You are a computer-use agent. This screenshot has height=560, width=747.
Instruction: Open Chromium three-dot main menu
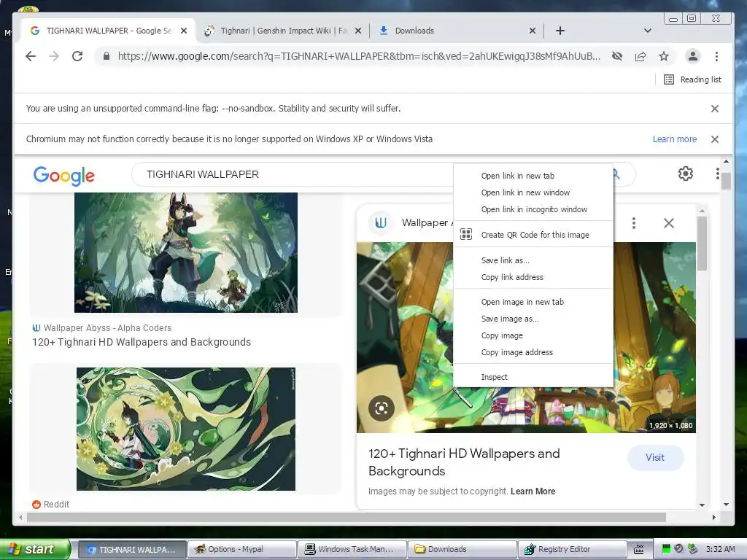716,56
